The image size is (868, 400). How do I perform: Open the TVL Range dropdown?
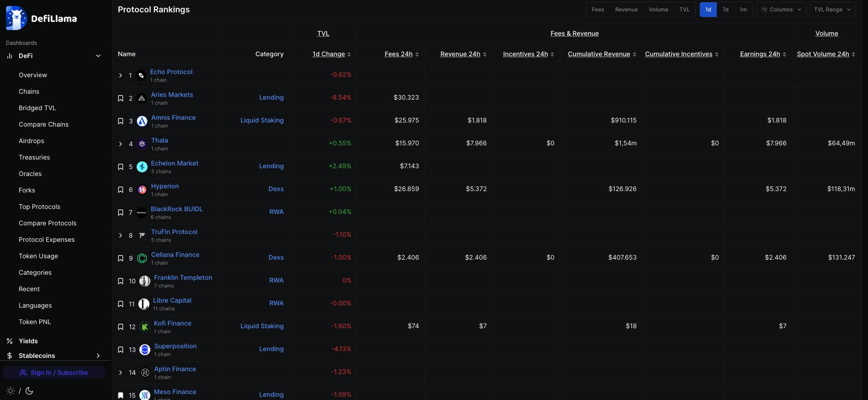(x=832, y=10)
